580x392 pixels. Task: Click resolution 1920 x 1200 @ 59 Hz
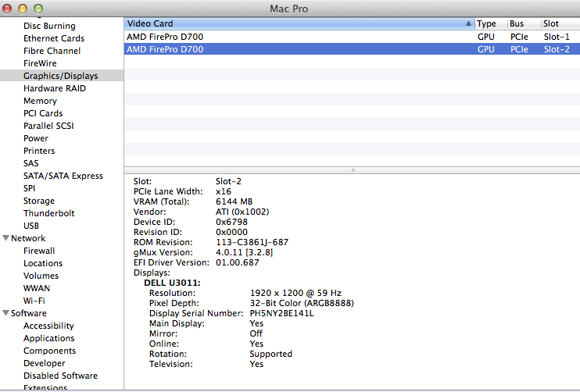[295, 293]
